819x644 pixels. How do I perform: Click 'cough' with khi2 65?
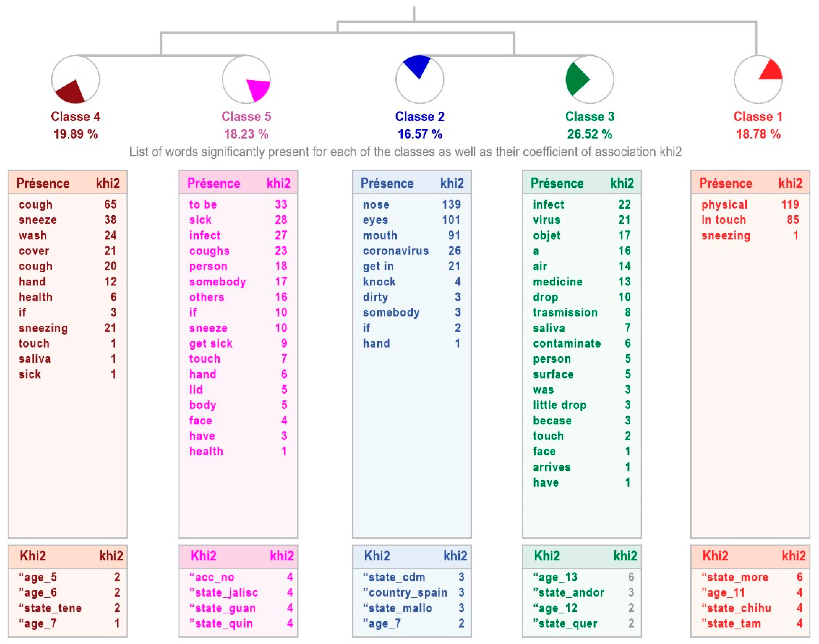(x=35, y=205)
